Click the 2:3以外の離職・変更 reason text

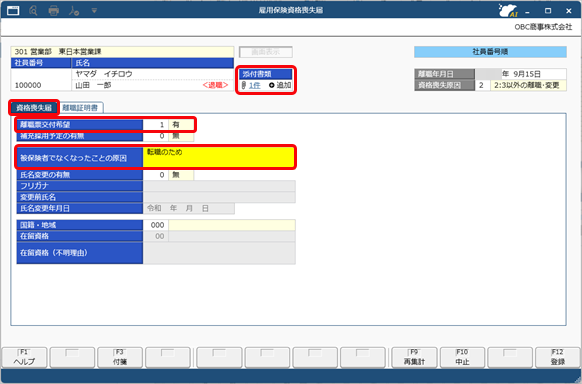coord(528,85)
